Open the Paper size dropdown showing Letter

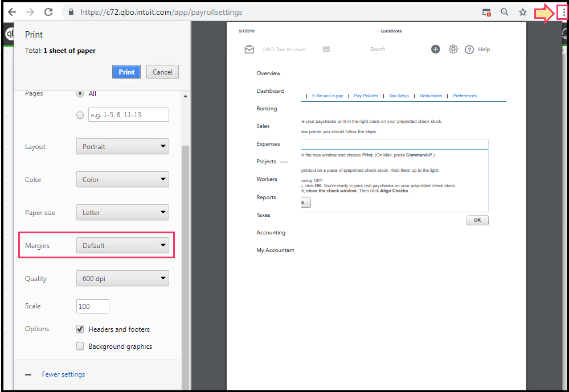[x=122, y=213]
